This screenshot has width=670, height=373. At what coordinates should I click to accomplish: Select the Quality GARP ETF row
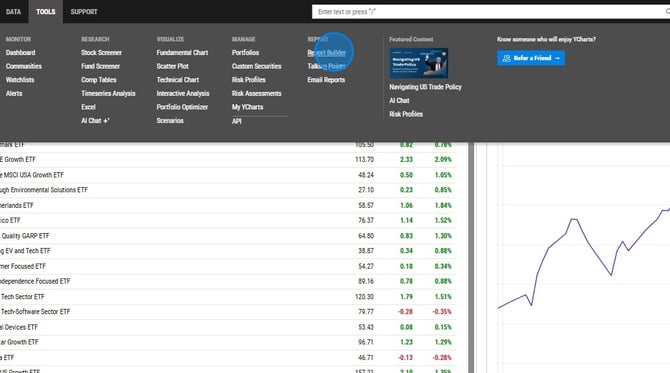pyautogui.click(x=228, y=236)
